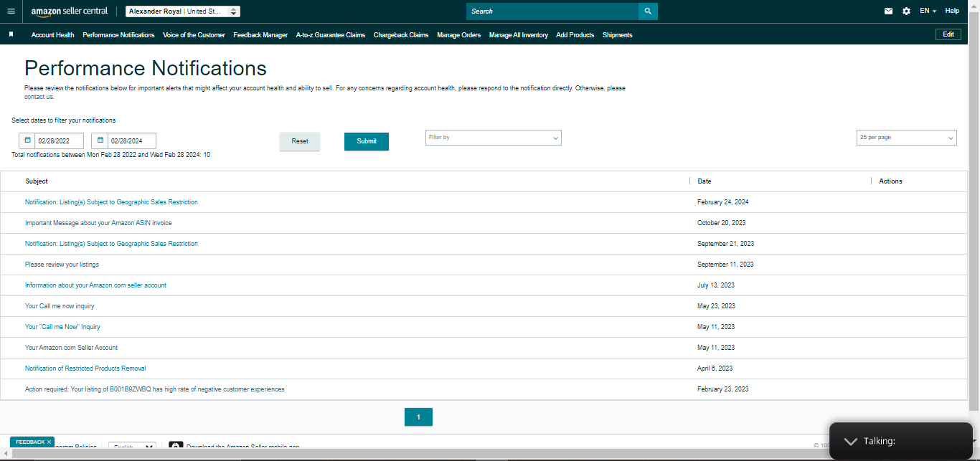Click the bookmark flag icon
This screenshot has height=461, width=980.
pos(11,34)
